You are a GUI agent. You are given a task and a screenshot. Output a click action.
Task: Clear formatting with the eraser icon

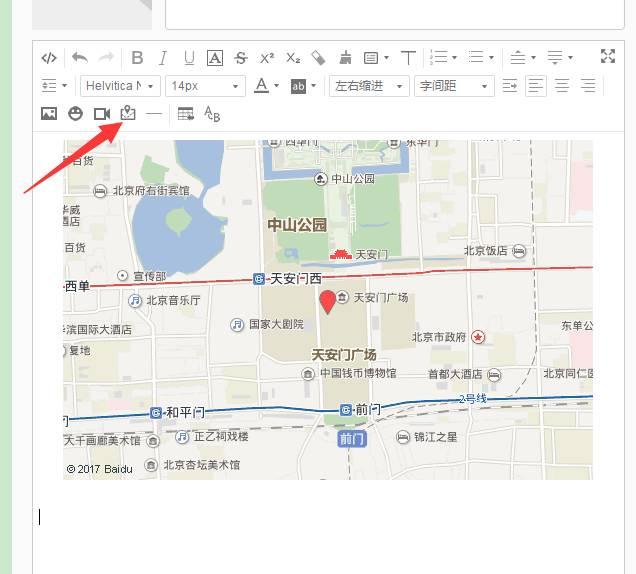tap(318, 58)
